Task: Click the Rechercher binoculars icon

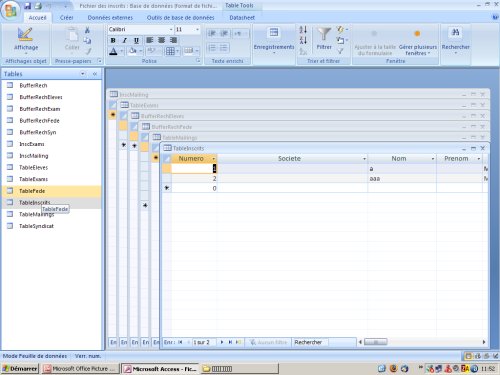Action: [455, 33]
